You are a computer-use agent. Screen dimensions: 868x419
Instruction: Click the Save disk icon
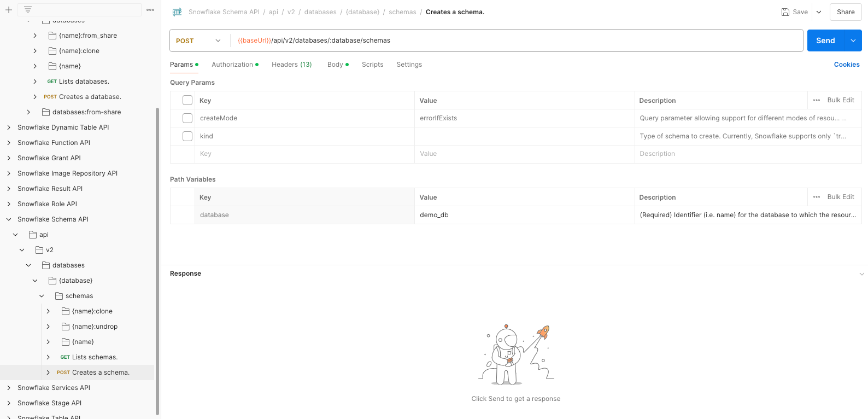(785, 12)
